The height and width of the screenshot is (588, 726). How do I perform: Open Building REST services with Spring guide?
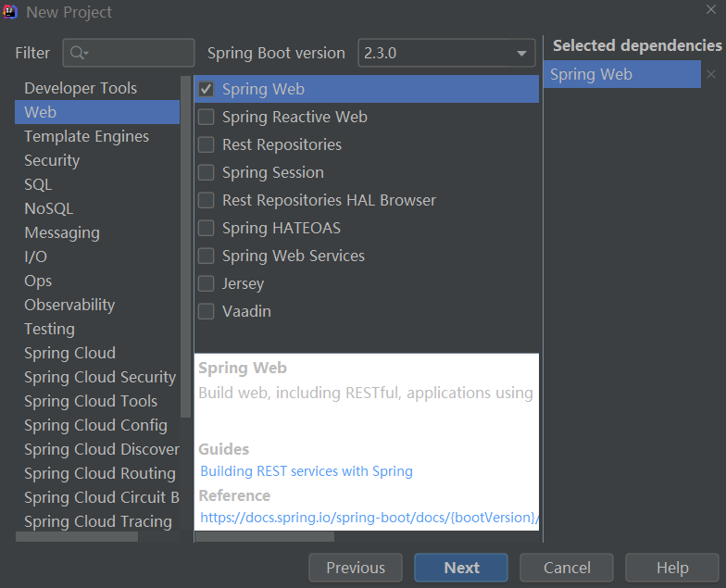307,471
